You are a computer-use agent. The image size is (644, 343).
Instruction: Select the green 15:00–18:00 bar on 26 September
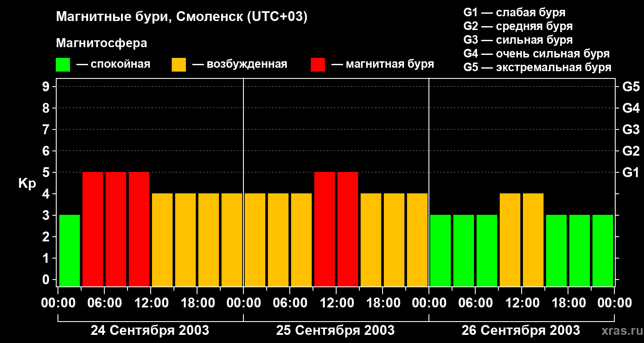pyautogui.click(x=556, y=251)
